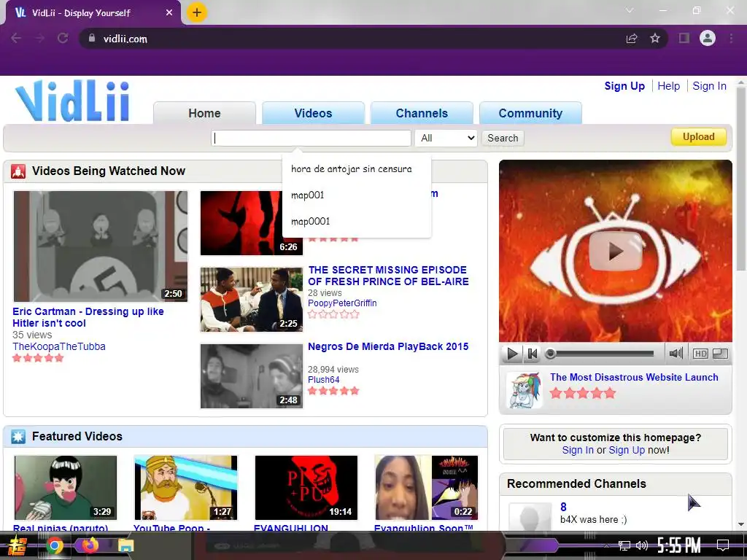Open The Most Disastrous Website Launch link
The width and height of the screenshot is (747, 560).
(x=634, y=377)
